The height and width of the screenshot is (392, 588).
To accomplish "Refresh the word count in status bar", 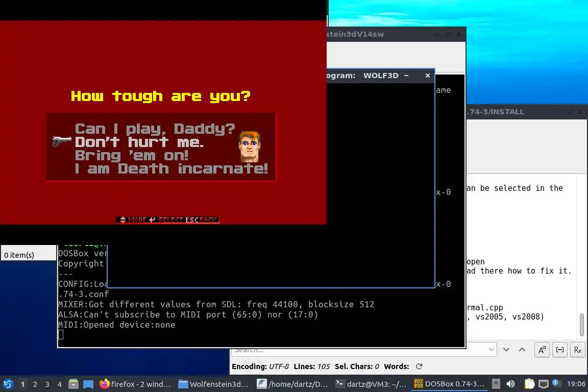I will 419,366.
